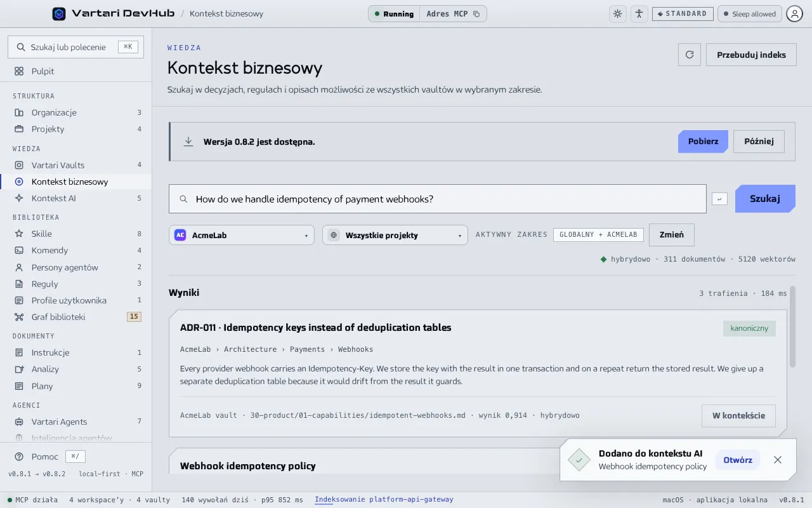Go to Pulpit in sidebar
This screenshot has height=508, width=812.
click(x=76, y=71)
